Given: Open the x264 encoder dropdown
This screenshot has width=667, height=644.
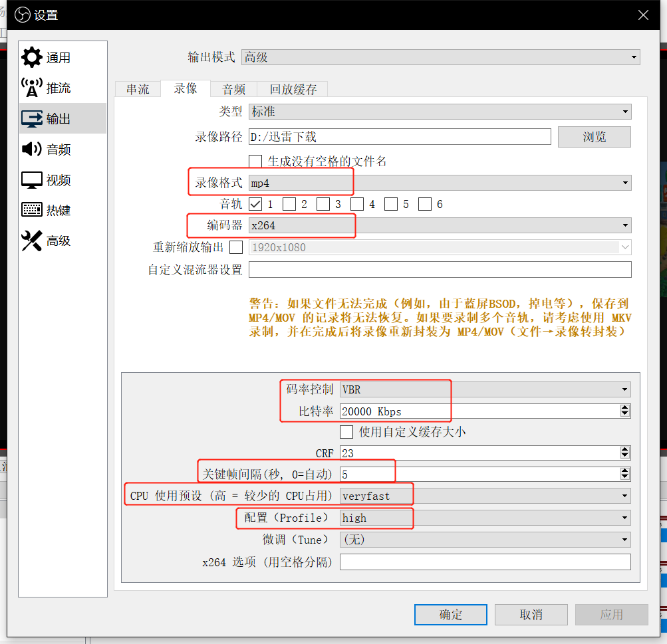Looking at the screenshot, I should click(440, 225).
